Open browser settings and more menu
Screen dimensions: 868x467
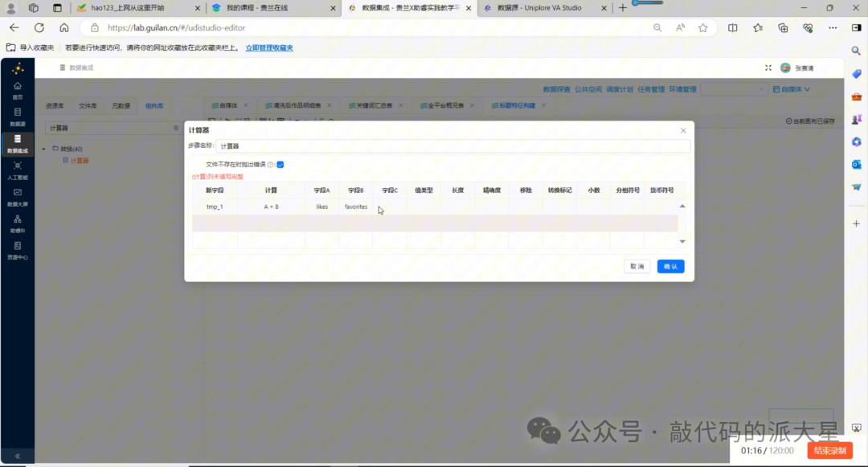833,27
